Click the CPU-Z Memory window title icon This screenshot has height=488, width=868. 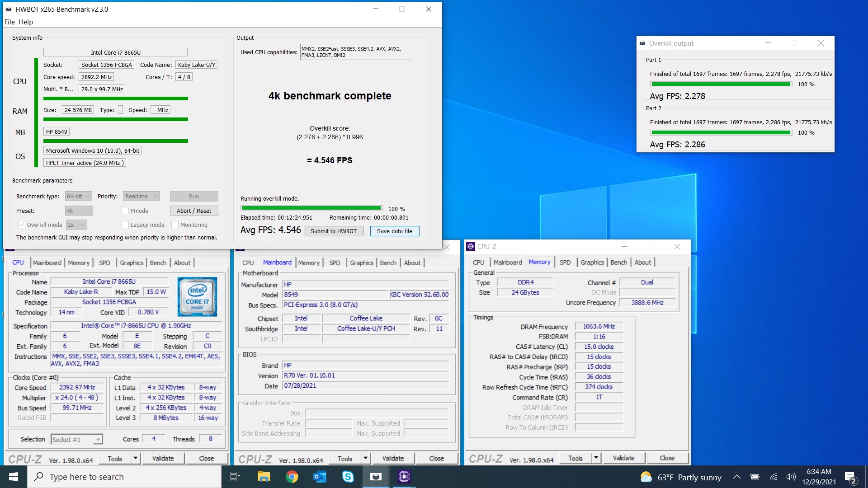pos(471,246)
